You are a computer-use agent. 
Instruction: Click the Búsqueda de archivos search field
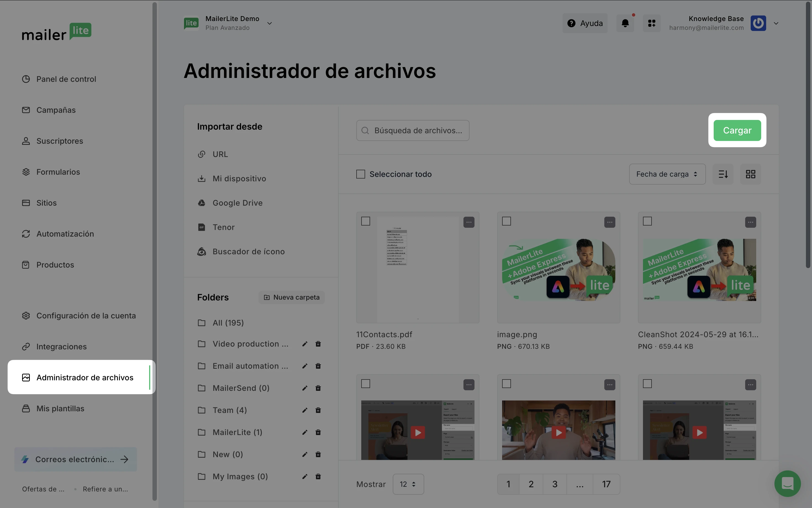point(413,130)
